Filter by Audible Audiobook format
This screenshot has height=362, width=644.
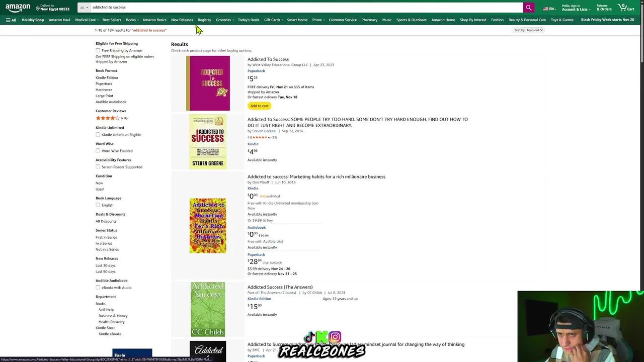(x=111, y=102)
